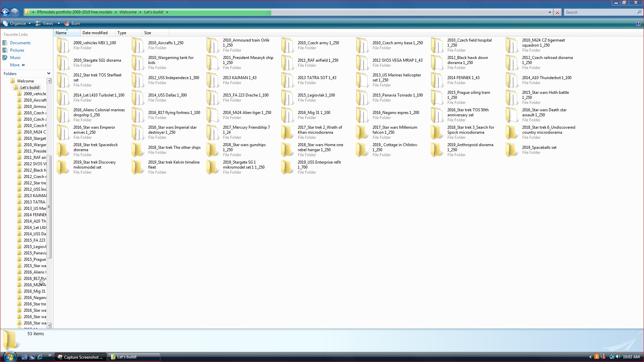Show more Favorite Links
The height and width of the screenshot is (362, 644).
(x=17, y=65)
